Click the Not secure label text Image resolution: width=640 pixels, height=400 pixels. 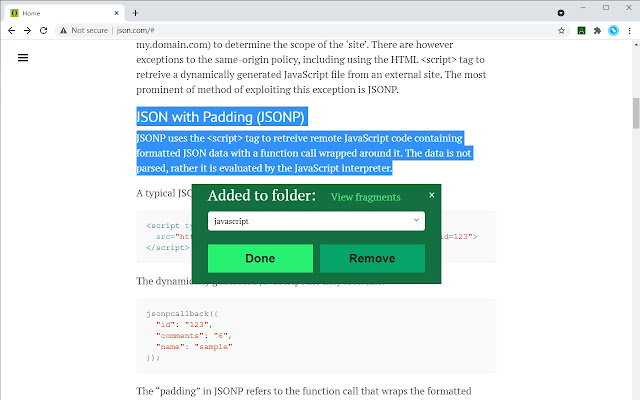pyautogui.click(x=89, y=31)
